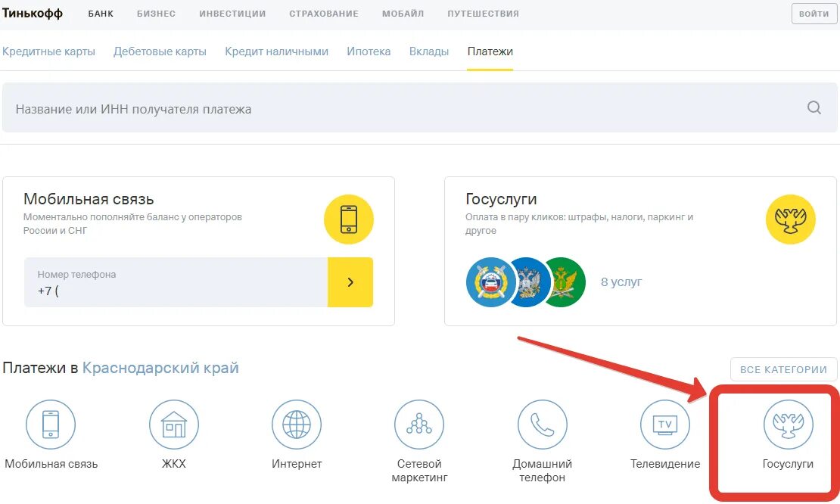Switch to Кредит наличными tab
840x504 pixels.
[276, 51]
